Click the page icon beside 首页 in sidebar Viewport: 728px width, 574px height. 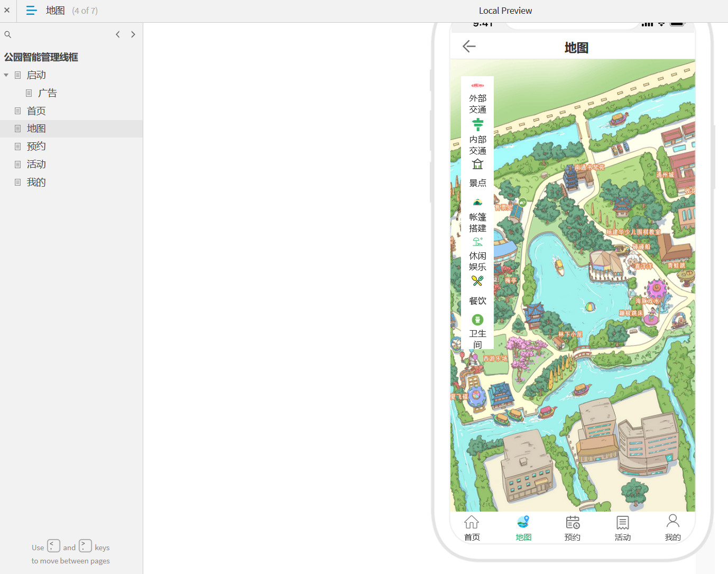[17, 111]
